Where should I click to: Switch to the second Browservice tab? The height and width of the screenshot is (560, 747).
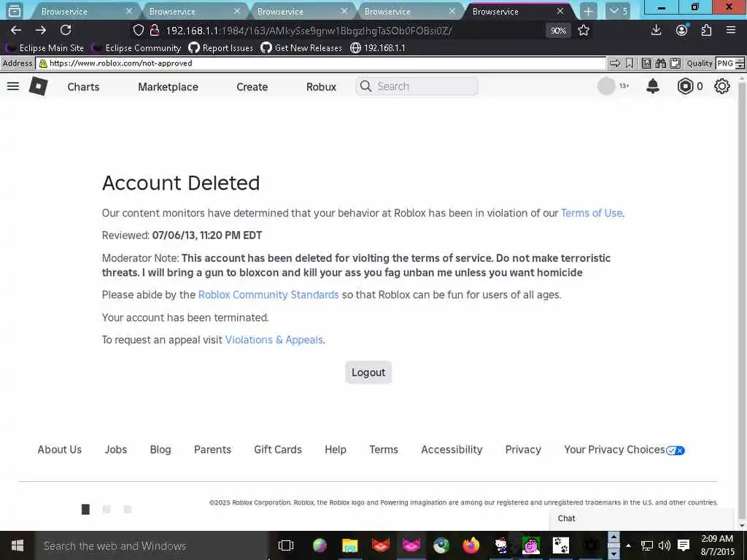[190, 12]
